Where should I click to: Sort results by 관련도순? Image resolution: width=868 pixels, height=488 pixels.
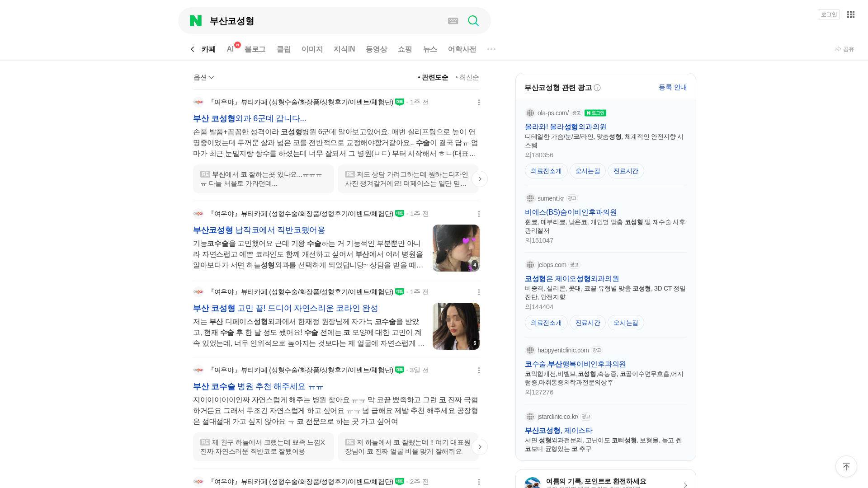tap(433, 78)
